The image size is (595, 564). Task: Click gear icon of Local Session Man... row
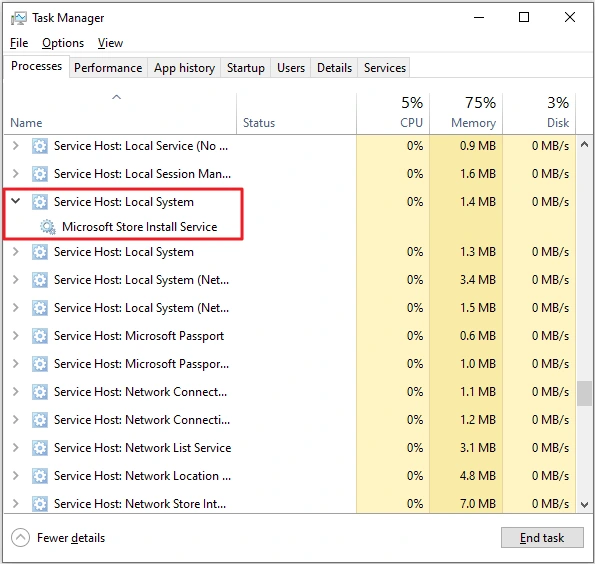(x=40, y=174)
